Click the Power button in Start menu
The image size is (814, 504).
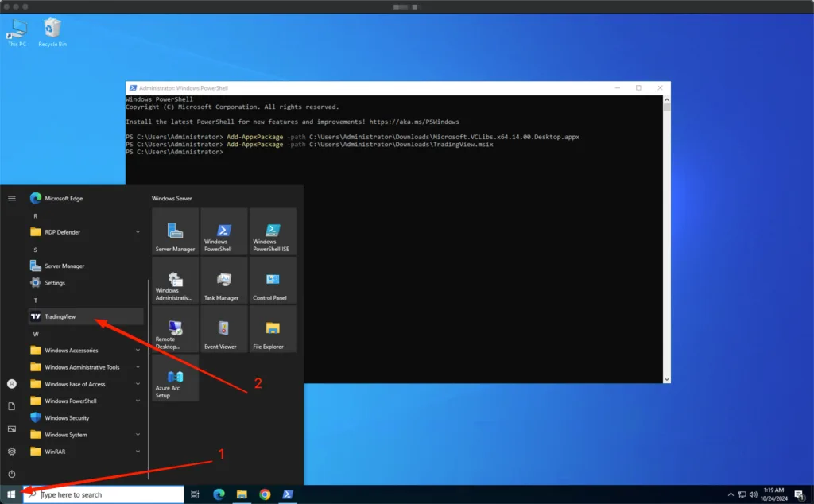(x=12, y=474)
